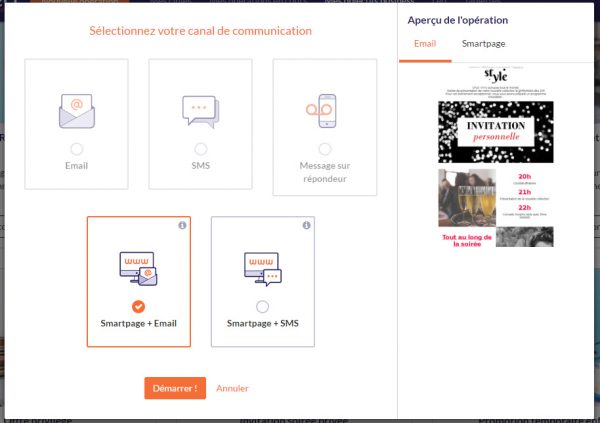The height and width of the screenshot is (423, 600).
Task: Open info icon on Smartpage + Email card
Action: (182, 225)
